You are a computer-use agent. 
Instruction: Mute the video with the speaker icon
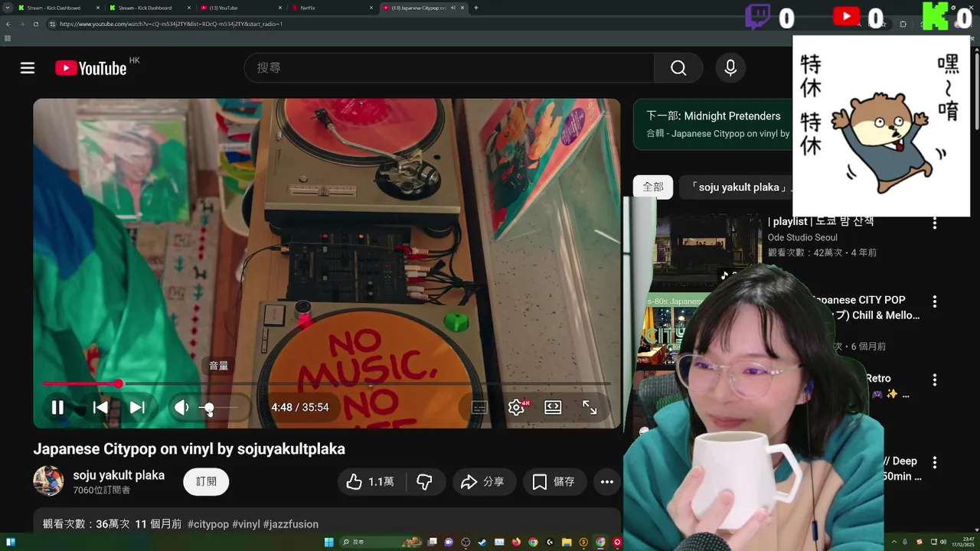tap(181, 408)
